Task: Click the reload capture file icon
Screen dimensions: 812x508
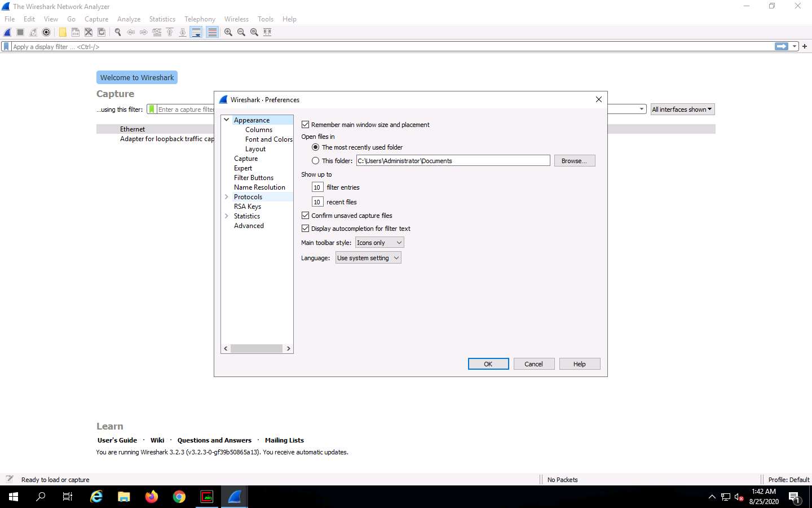Action: (x=101, y=32)
